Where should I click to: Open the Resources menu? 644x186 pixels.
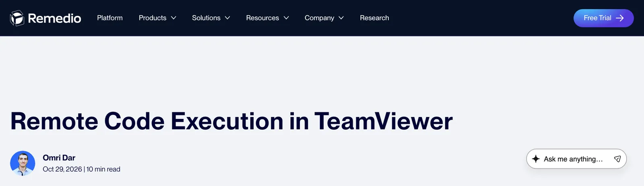click(262, 18)
